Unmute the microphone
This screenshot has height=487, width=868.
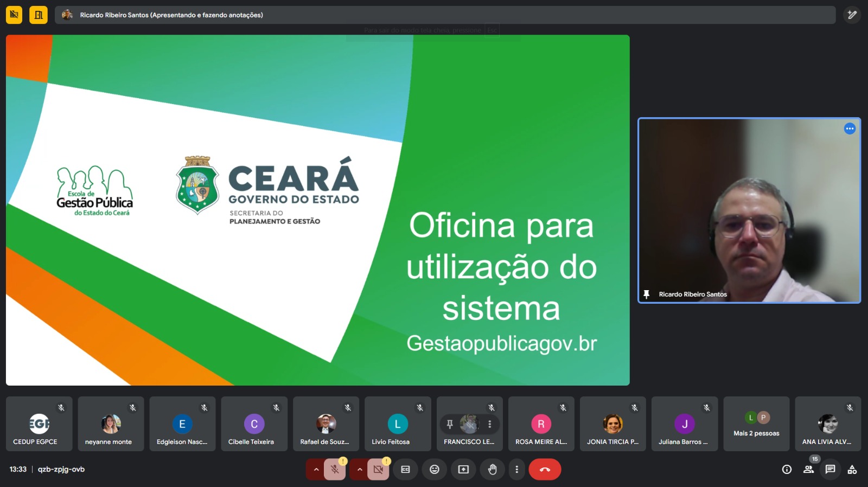[x=335, y=470]
